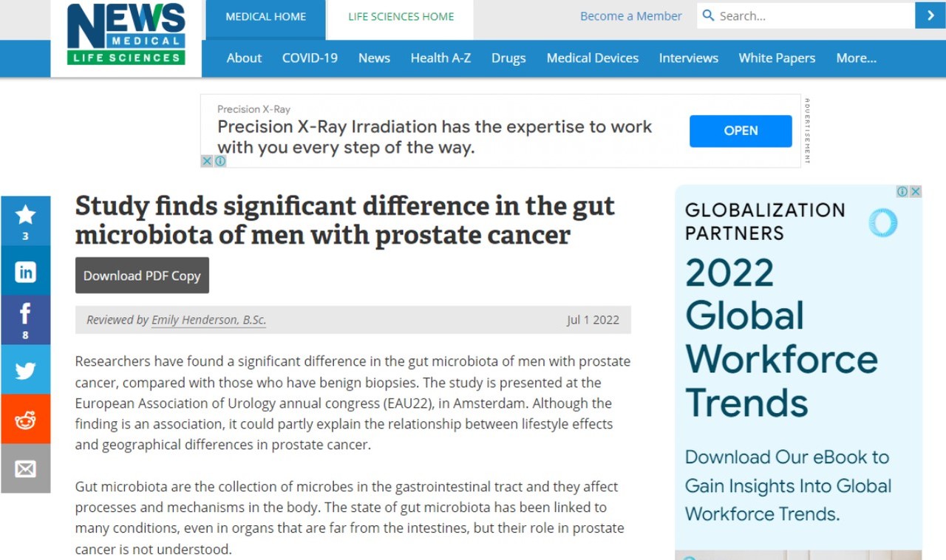This screenshot has width=946, height=560.
Task: Tweet the article via the Twitter icon
Action: pyautogui.click(x=26, y=369)
